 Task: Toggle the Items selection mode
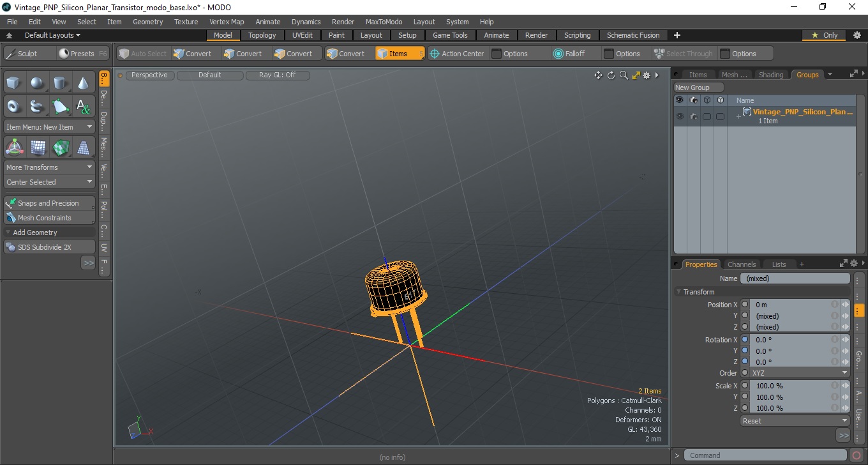(x=400, y=54)
